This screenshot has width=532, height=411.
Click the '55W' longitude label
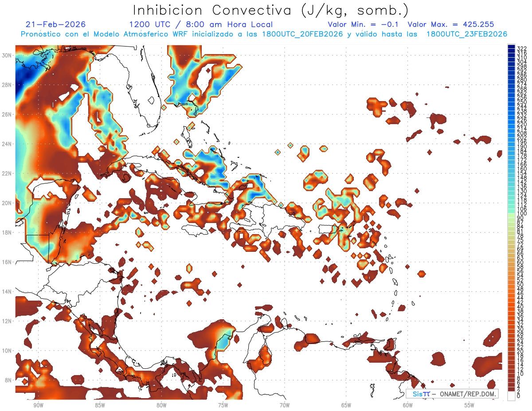pos(469,405)
